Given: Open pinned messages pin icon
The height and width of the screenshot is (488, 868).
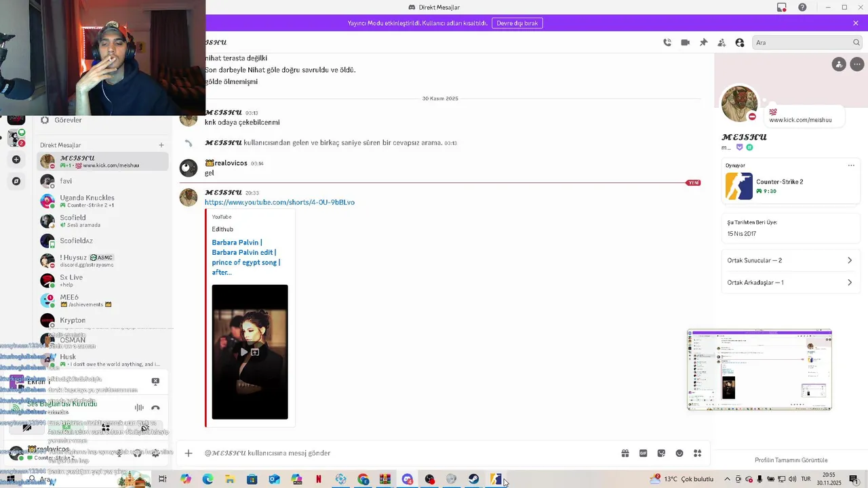Looking at the screenshot, I should pyautogui.click(x=703, y=43).
